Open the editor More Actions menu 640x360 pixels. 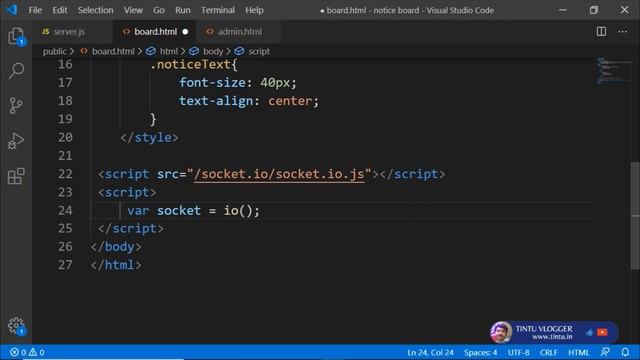click(622, 31)
